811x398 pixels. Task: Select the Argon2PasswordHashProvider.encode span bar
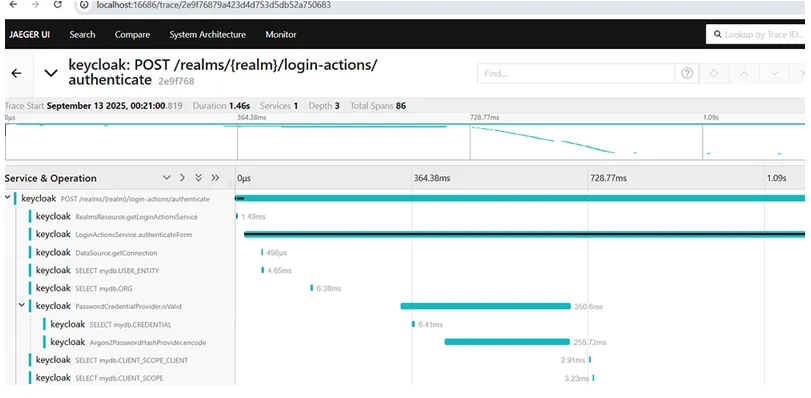(507, 342)
